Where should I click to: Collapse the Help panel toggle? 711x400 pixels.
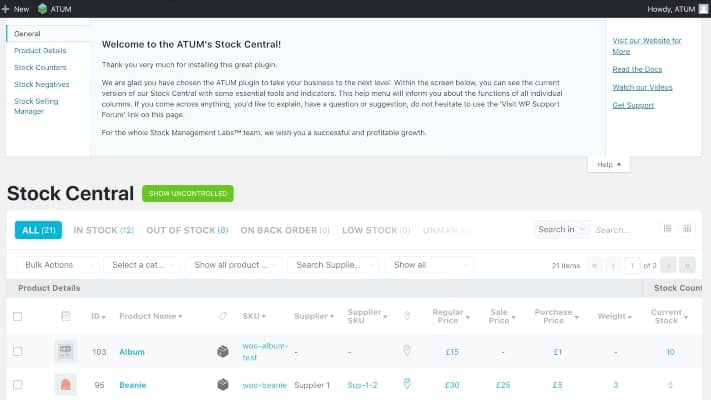coord(609,164)
